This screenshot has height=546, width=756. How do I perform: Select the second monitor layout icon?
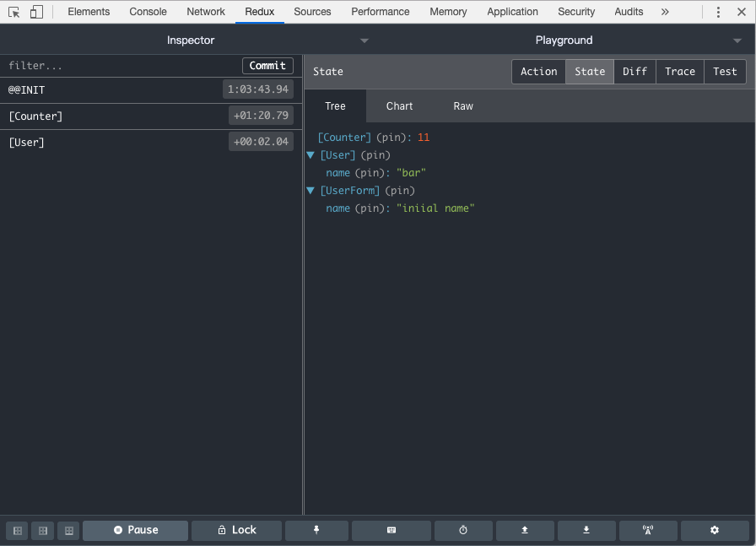[43, 531]
